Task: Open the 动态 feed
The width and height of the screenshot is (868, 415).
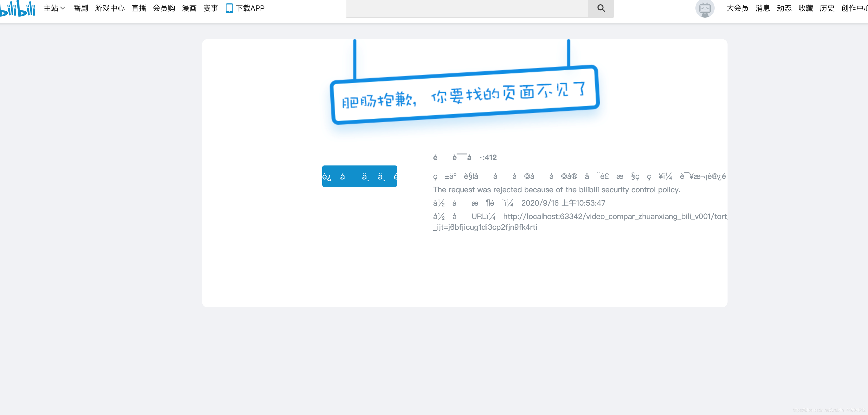Action: (x=784, y=8)
